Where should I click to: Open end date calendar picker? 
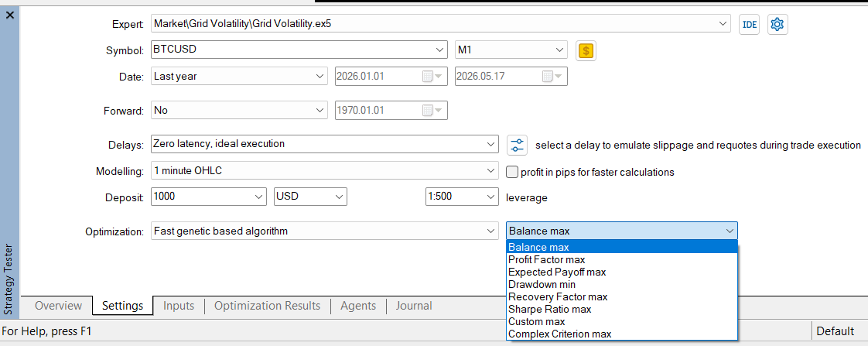552,77
